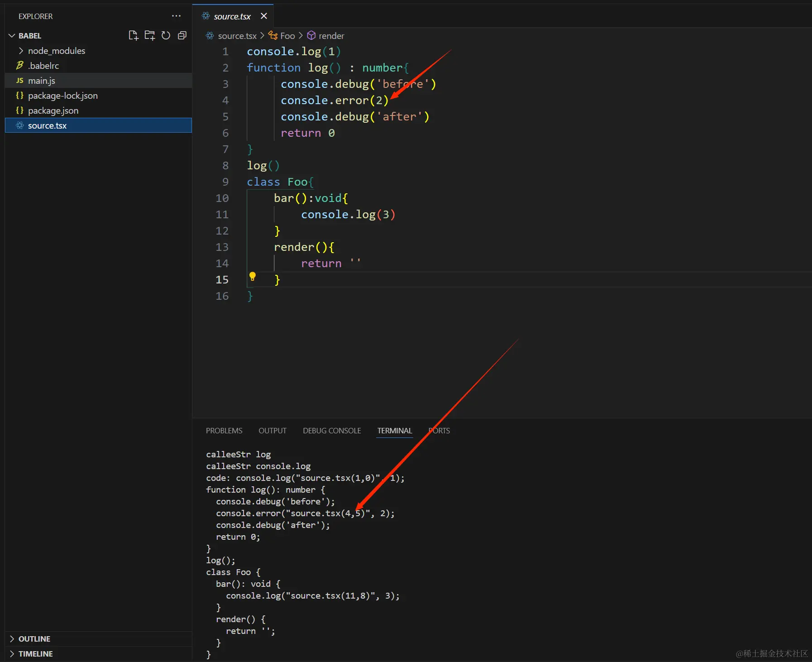Click Foo in the breadcrumb path
This screenshot has height=662, width=812.
pyautogui.click(x=287, y=36)
